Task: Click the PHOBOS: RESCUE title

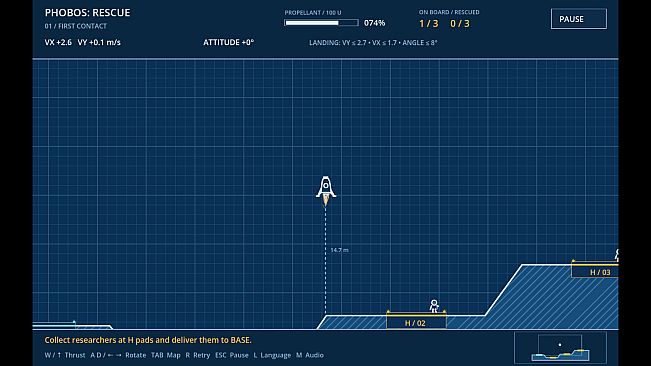Action: (x=87, y=13)
